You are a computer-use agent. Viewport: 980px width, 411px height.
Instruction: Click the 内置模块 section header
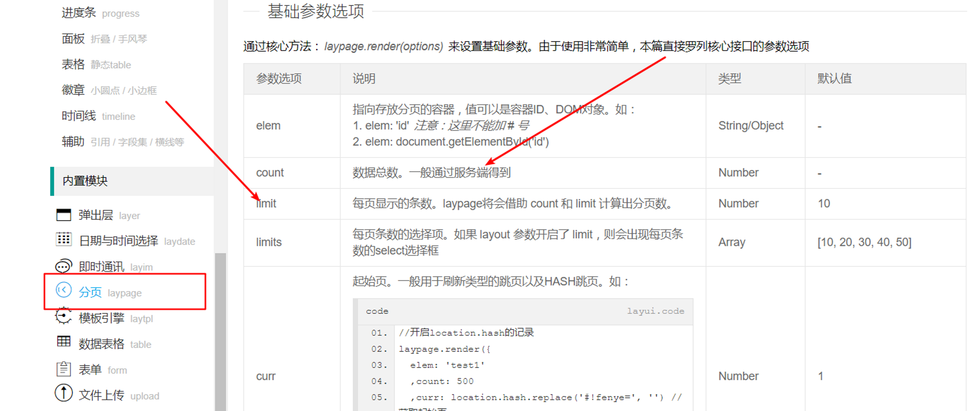[85, 181]
